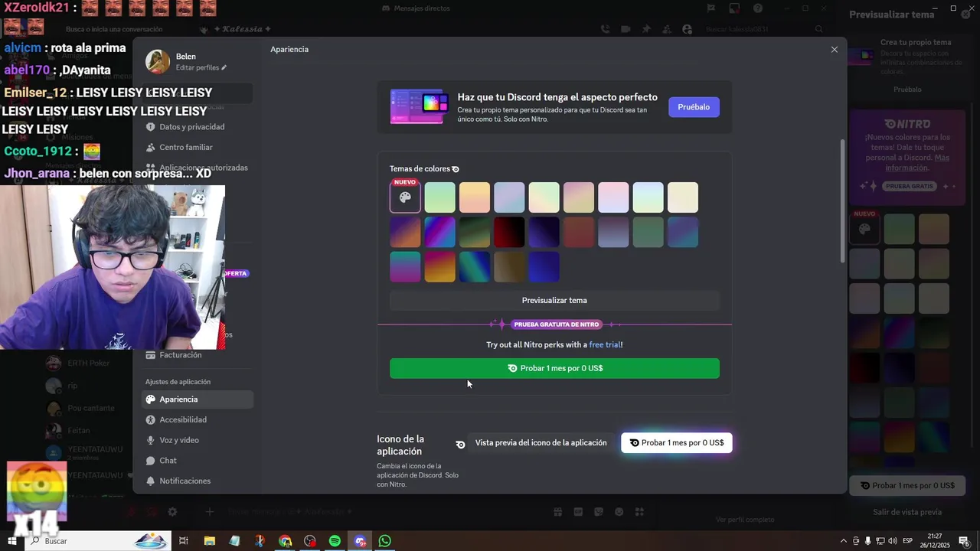The height and width of the screenshot is (551, 980).
Task: Click the Previsualizar tema button
Action: (554, 301)
